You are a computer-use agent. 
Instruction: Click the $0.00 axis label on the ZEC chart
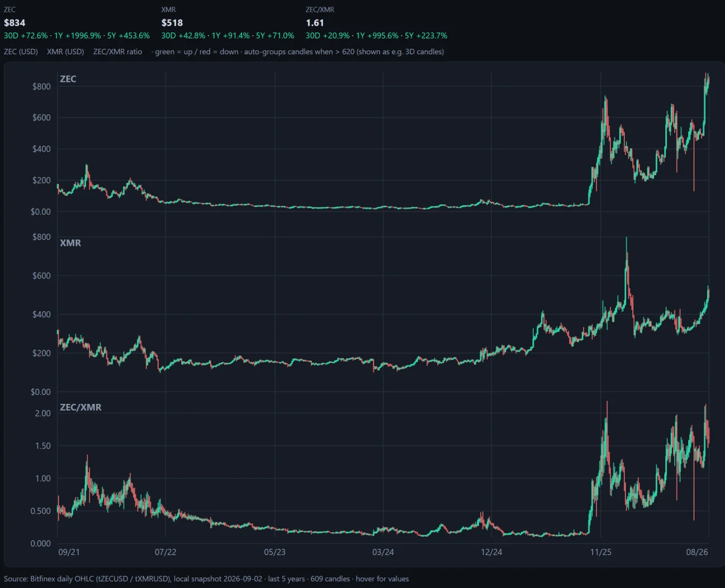click(x=41, y=211)
